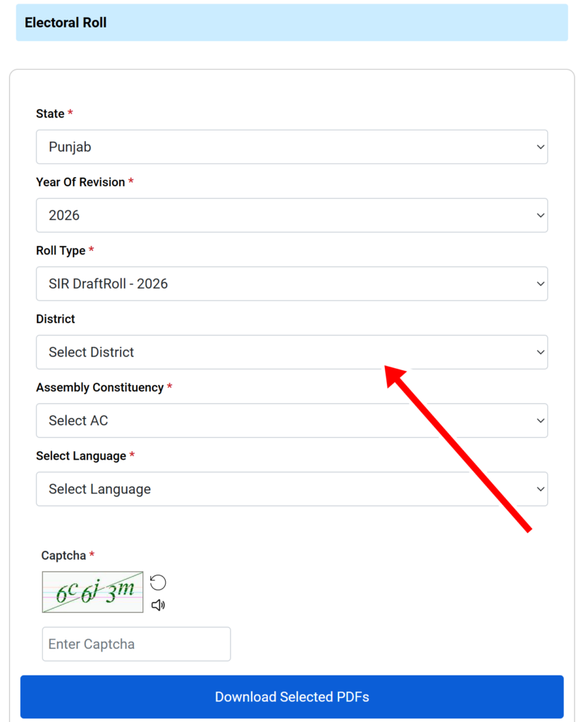588x722 pixels.
Task: Open the State dropdown showing Punjab
Action: 292,147
